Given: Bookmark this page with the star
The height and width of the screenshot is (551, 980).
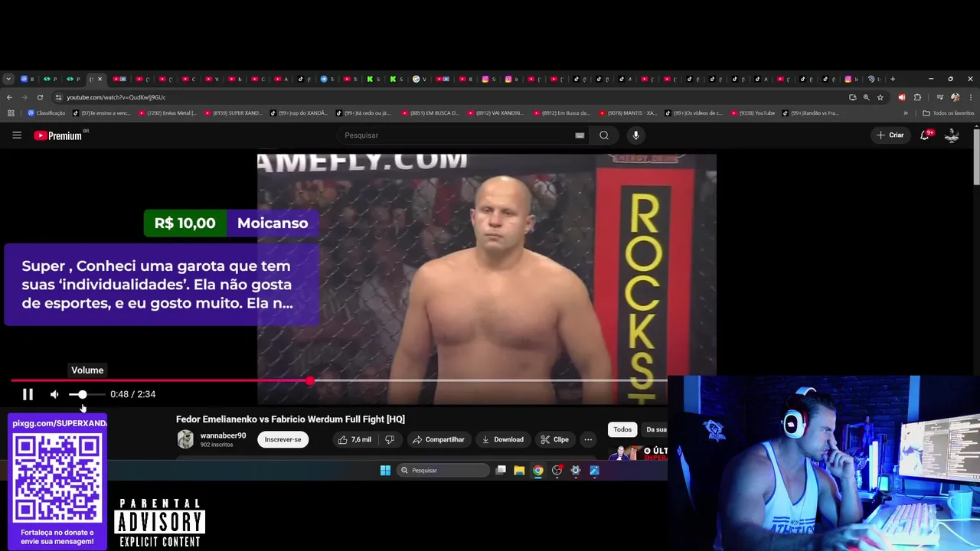Looking at the screenshot, I should 880,97.
